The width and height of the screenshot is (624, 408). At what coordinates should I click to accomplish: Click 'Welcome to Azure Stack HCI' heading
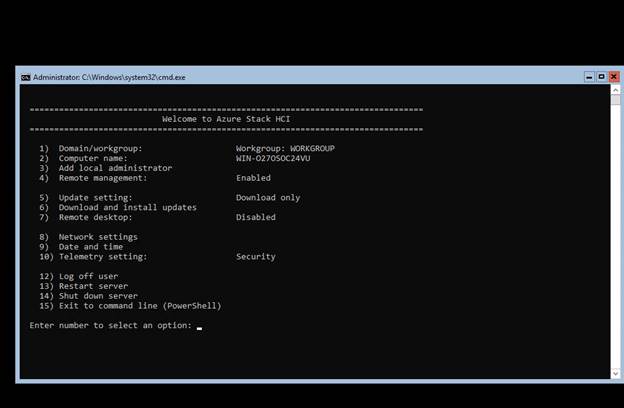(x=226, y=119)
